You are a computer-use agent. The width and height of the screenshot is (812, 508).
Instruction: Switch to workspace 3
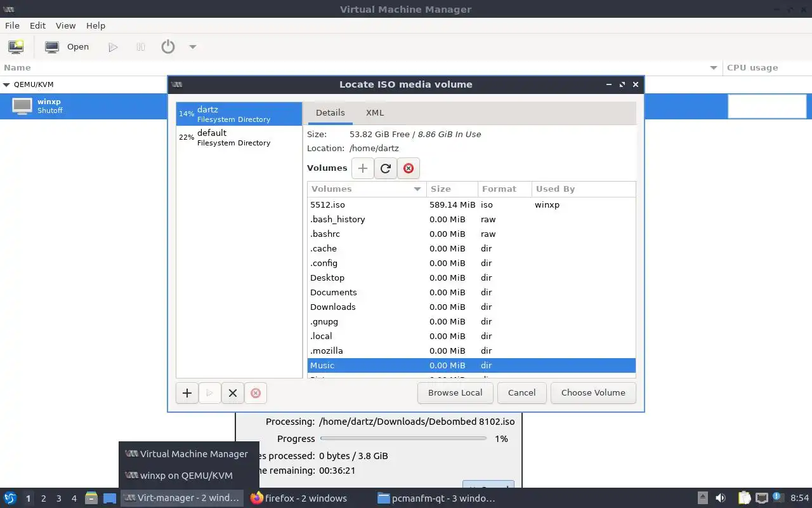[x=58, y=498]
